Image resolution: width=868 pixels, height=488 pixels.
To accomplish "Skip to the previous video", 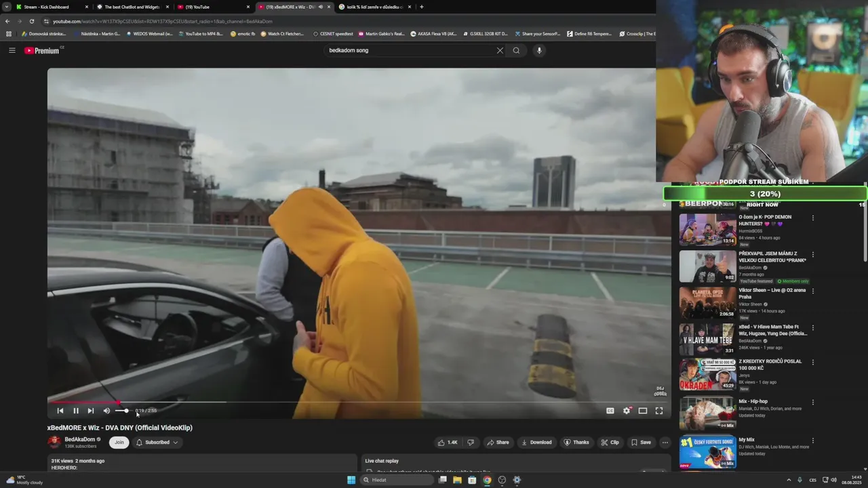I will click(x=60, y=411).
